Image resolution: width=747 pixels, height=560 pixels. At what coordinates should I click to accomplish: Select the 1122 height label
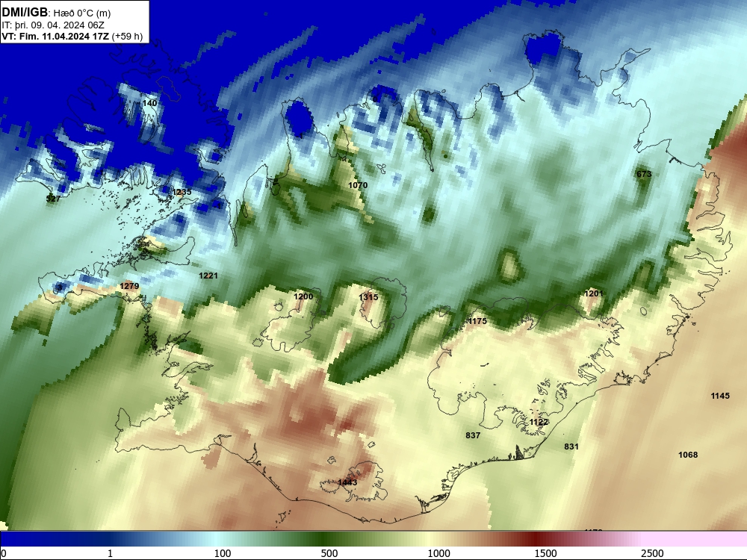click(x=539, y=422)
